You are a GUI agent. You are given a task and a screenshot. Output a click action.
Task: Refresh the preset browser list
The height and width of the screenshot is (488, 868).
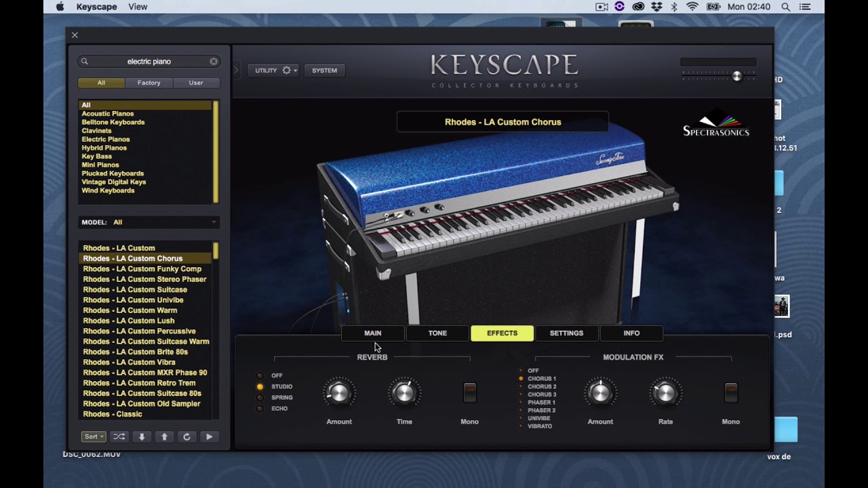pos(186,437)
